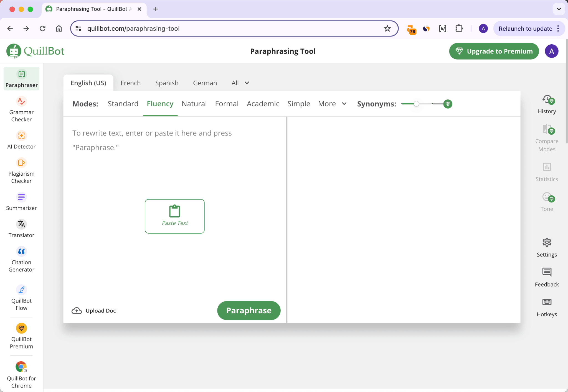Screen dimensions: 568x392
Task: Select the Simple mode
Action: [x=299, y=104]
